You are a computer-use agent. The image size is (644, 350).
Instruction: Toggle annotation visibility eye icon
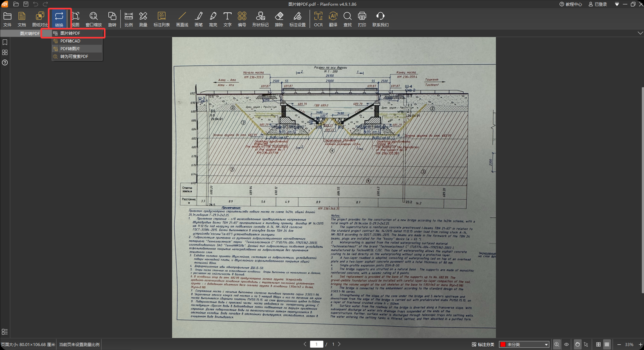[566, 345]
